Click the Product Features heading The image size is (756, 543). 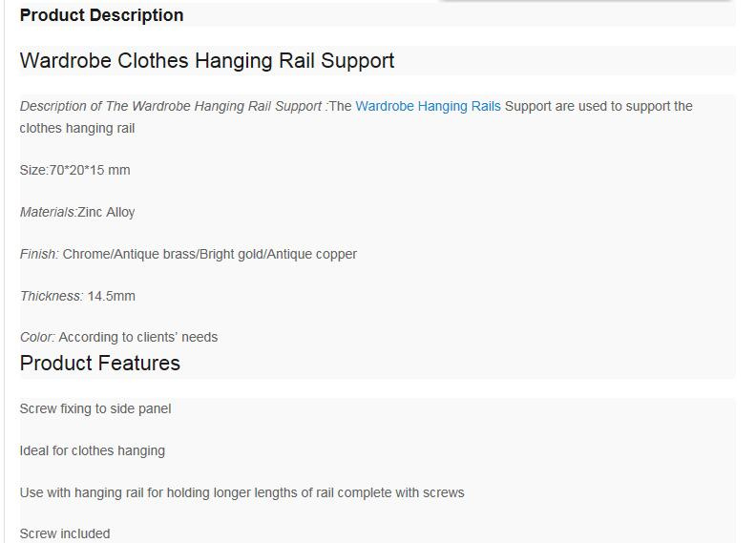[100, 363]
